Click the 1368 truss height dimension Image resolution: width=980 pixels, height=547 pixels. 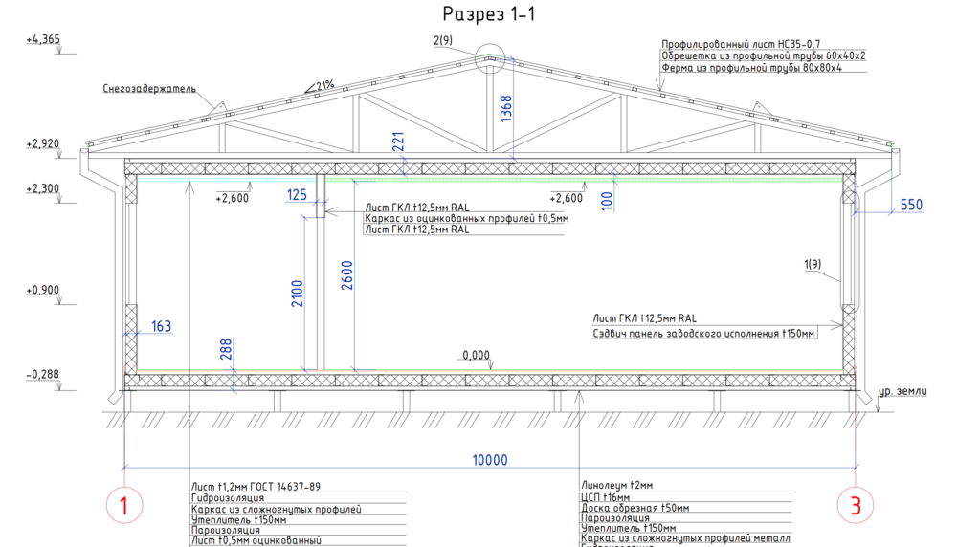click(506, 110)
